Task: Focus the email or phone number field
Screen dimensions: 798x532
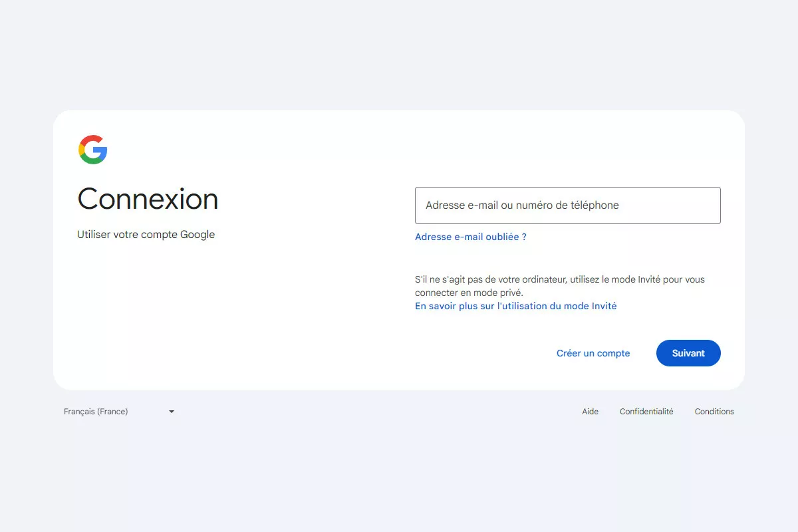Action: (x=567, y=205)
